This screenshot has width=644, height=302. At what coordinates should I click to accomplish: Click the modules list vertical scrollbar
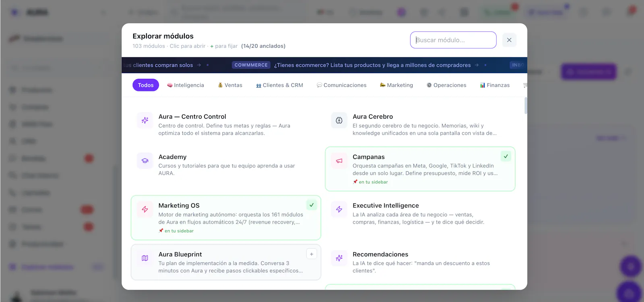tap(526, 105)
